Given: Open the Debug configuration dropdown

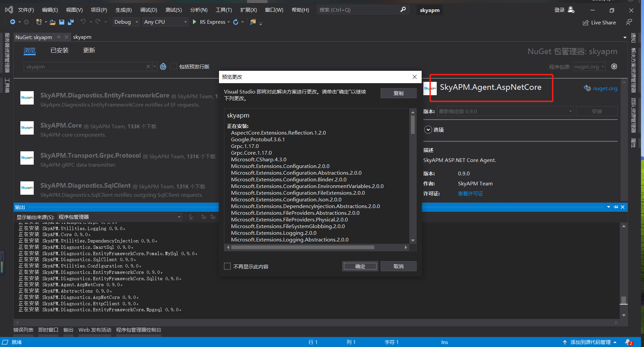Looking at the screenshot, I should (126, 22).
